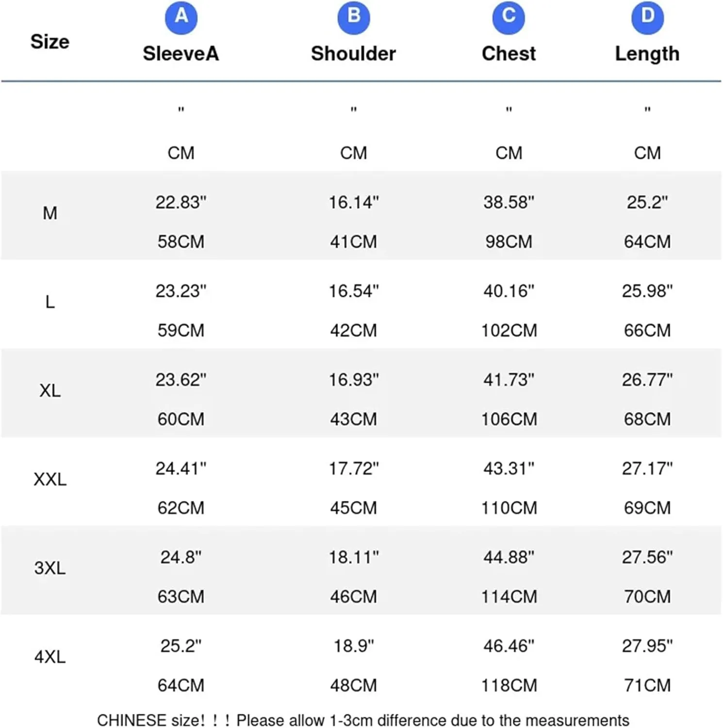Click the blue C circle icon
The height and width of the screenshot is (728, 723).
[509, 18]
